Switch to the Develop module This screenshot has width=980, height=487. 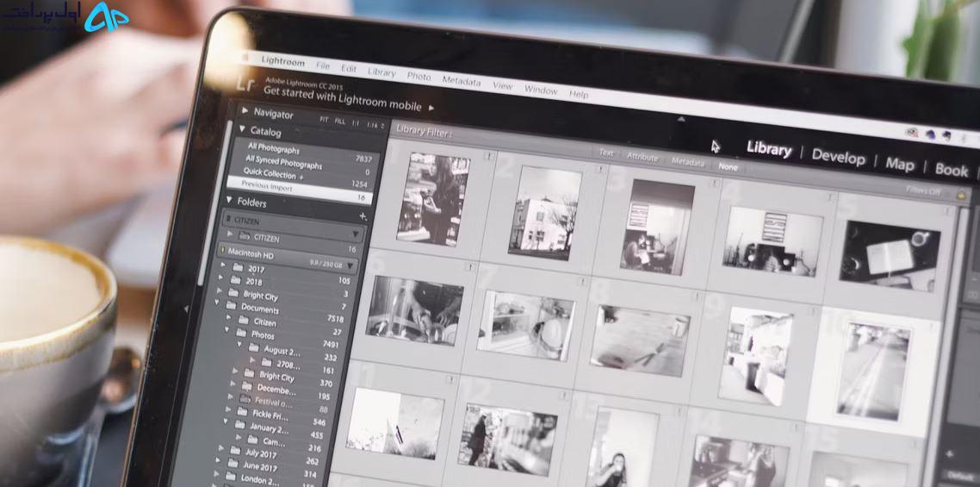pos(838,157)
